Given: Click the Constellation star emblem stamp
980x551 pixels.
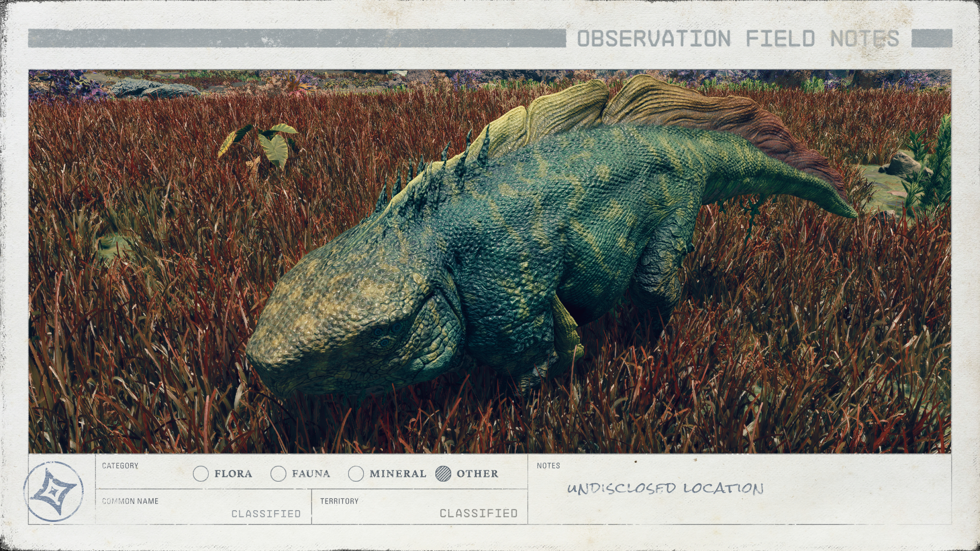Looking at the screenshot, I should pos(54,491).
